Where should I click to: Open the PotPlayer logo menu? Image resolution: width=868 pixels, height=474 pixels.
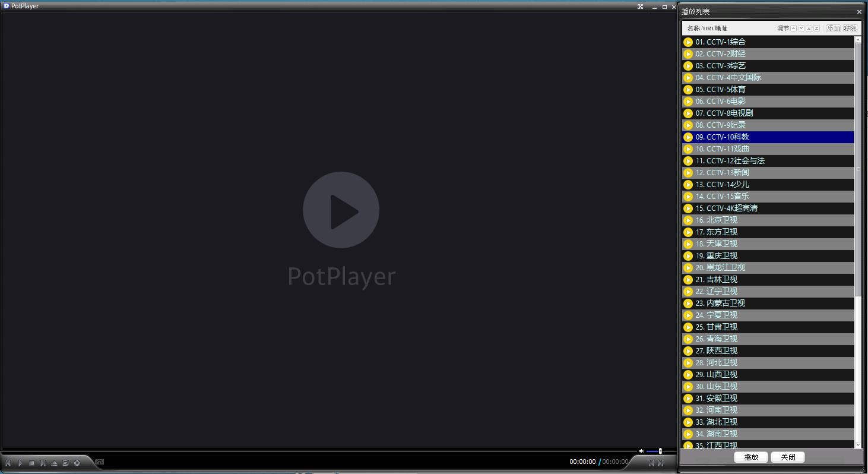pos(7,6)
